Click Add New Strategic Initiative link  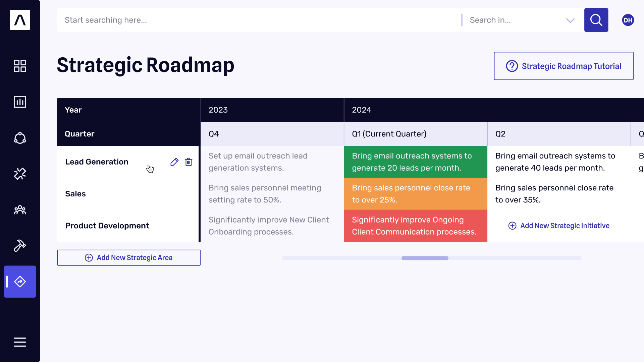[559, 226]
